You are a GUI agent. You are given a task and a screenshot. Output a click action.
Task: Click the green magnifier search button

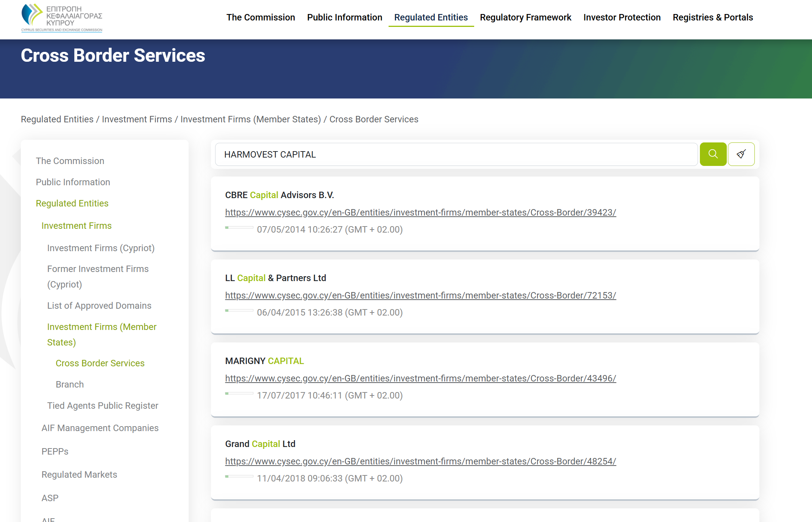[x=713, y=154]
